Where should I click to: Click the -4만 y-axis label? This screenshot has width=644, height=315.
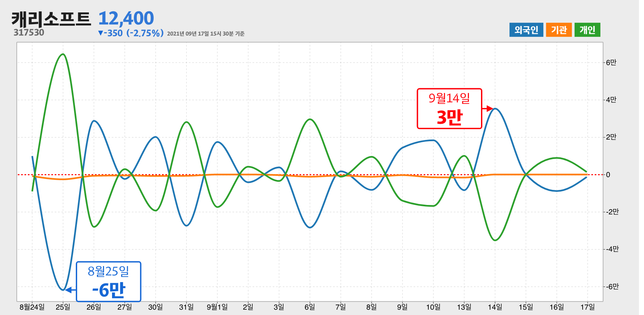[x=612, y=249]
